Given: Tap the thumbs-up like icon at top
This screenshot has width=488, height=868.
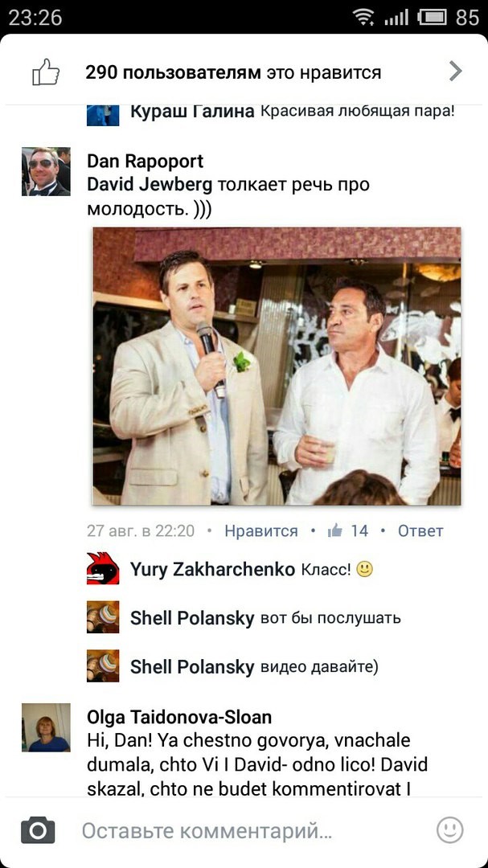Looking at the screenshot, I should (45, 72).
